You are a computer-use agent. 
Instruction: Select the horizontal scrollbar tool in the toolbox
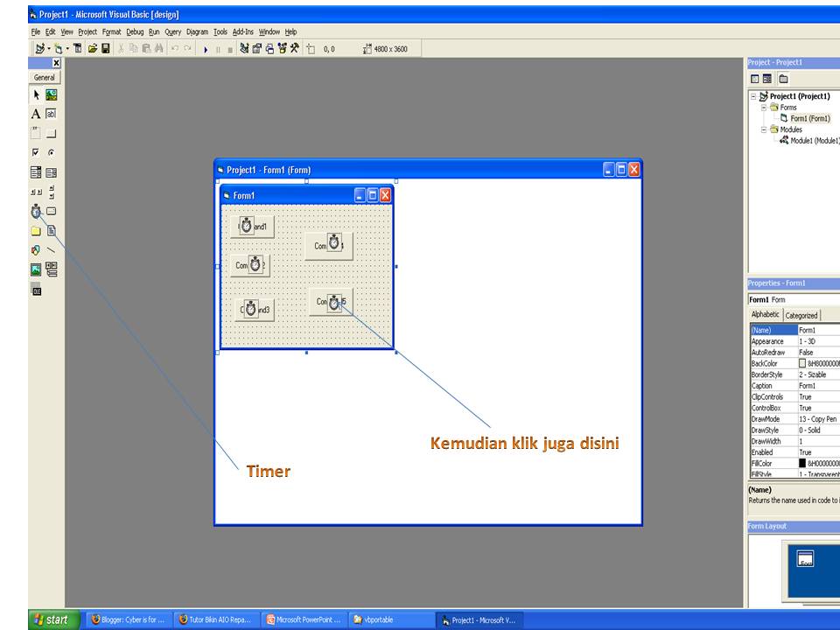pos(36,192)
